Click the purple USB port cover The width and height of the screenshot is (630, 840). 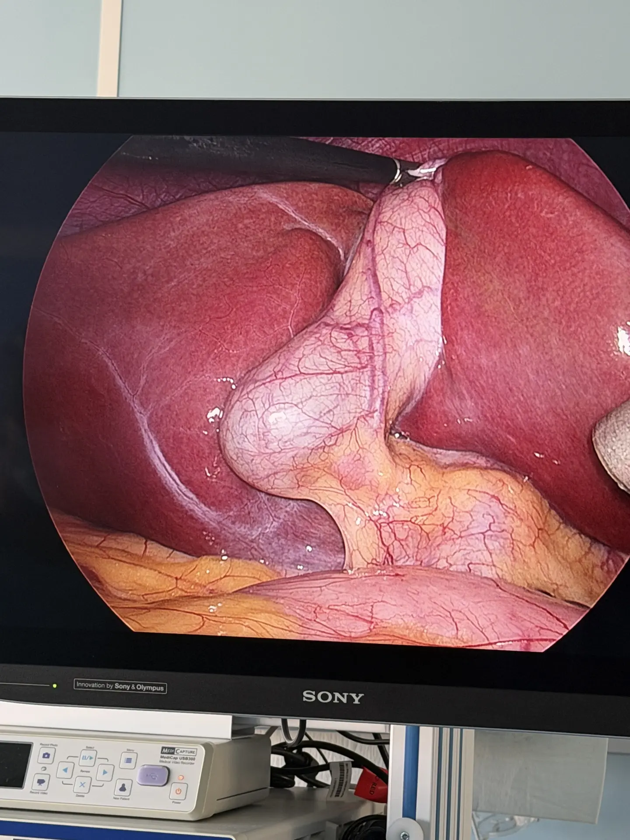(x=153, y=776)
